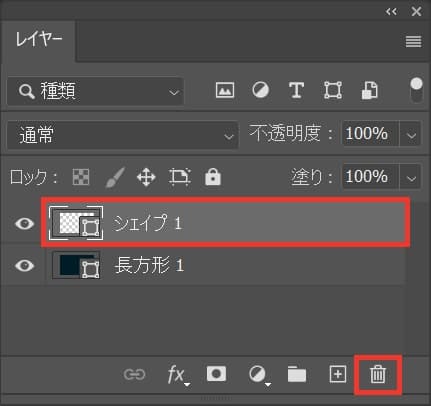Hide the 長方形 1 layer
Image resolution: width=431 pixels, height=406 pixels.
point(25,266)
